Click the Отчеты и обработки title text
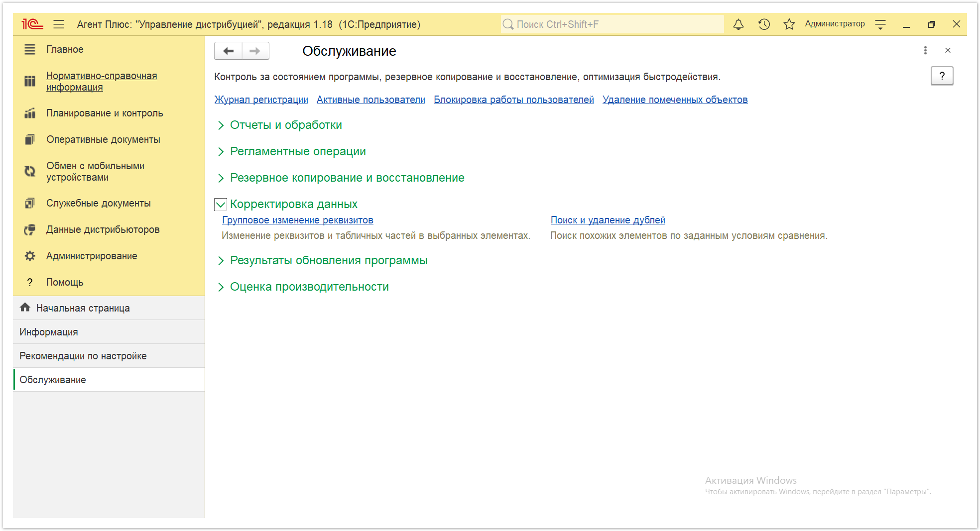 click(286, 125)
